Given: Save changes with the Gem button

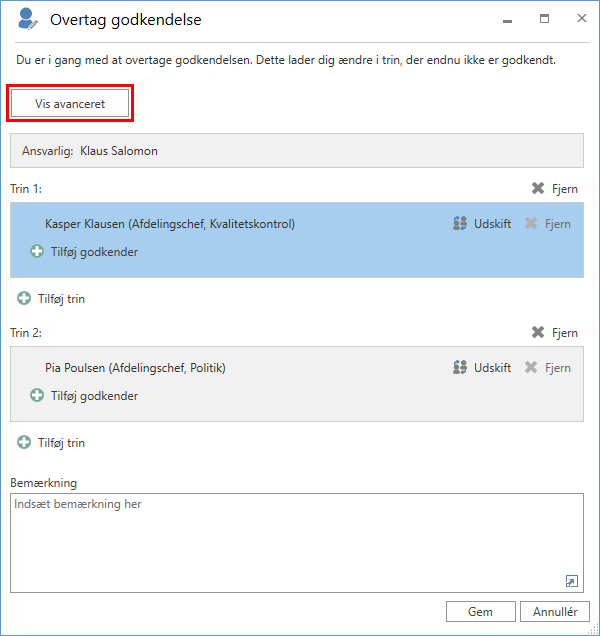Looking at the screenshot, I should click(x=481, y=611).
